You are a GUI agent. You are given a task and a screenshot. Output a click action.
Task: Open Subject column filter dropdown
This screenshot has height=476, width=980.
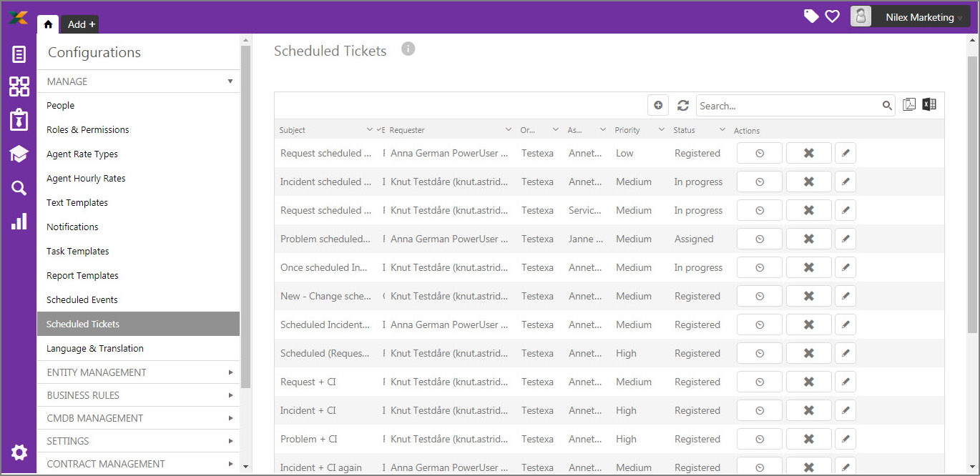point(370,130)
